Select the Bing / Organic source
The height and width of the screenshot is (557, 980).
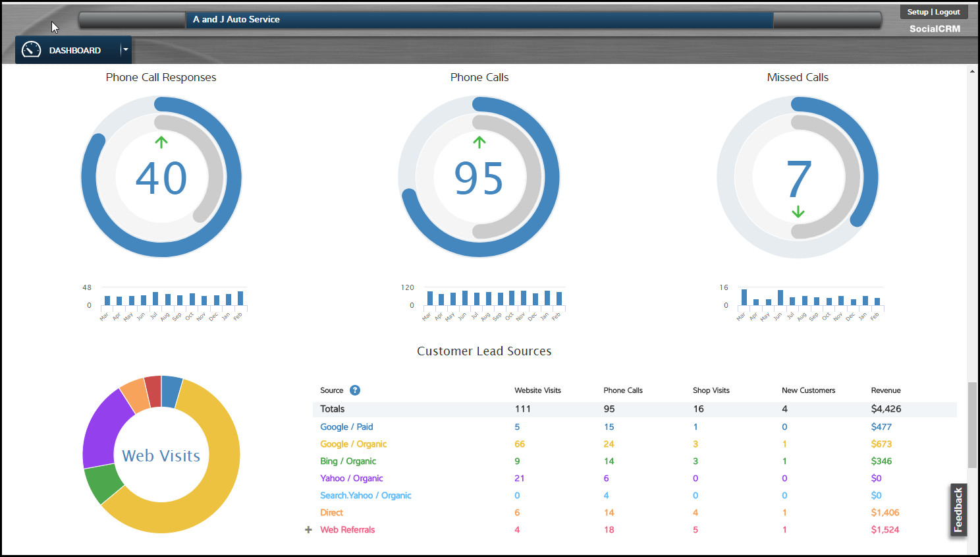(348, 461)
